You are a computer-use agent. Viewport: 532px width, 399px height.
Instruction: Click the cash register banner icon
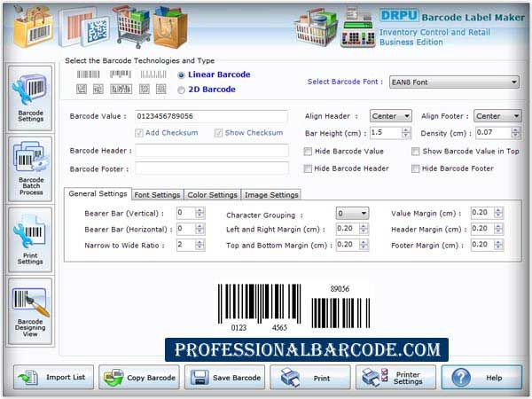(x=358, y=28)
